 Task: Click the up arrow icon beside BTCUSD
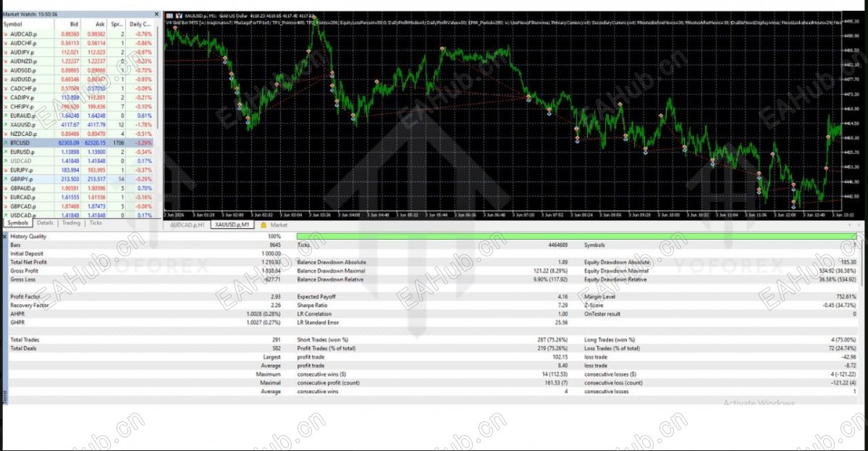coord(6,143)
